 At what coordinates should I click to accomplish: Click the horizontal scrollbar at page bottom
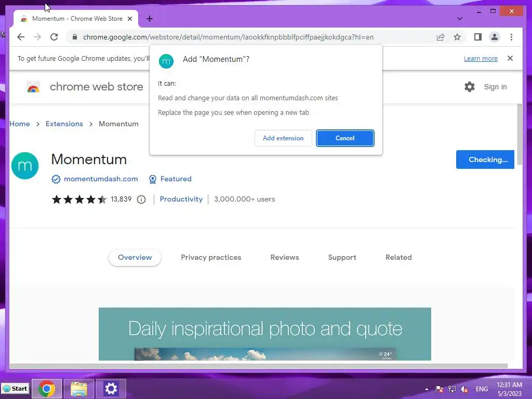(x=259, y=366)
